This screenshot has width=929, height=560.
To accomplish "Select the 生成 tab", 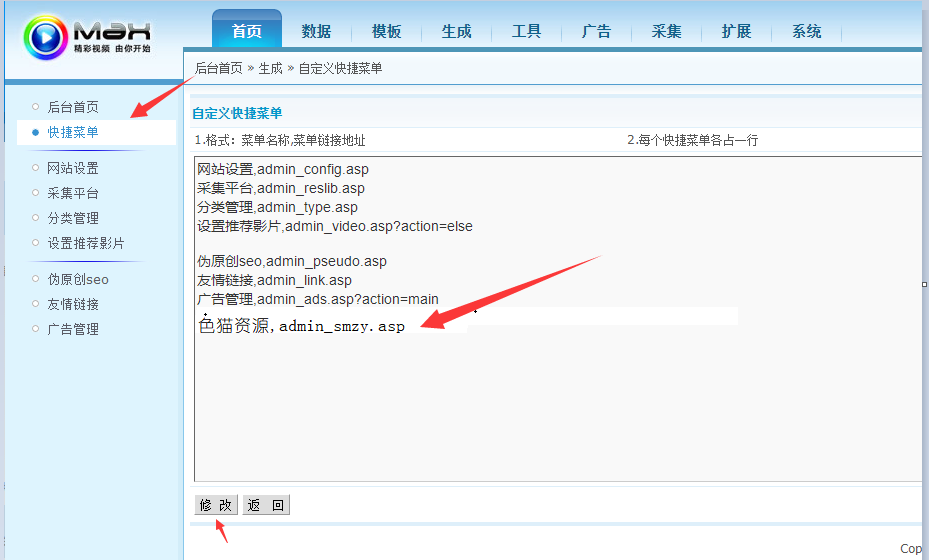I will click(x=457, y=31).
